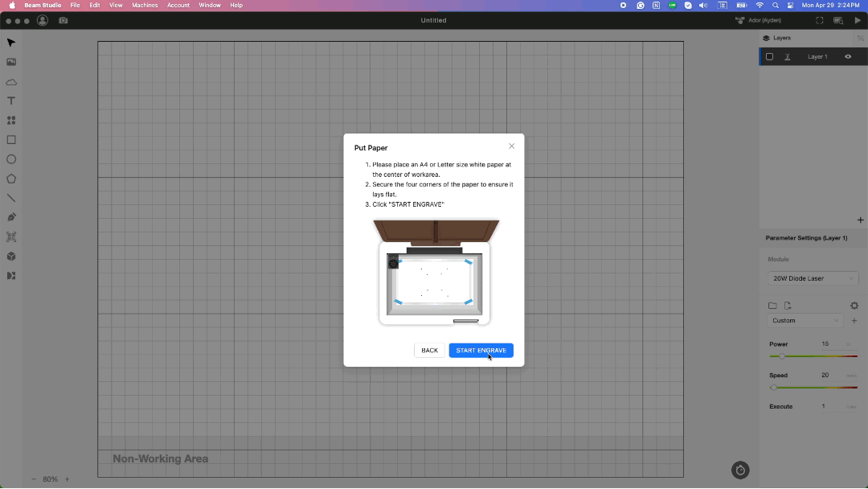Select the Pen tool
Viewport: 868px width, 489px height.
[11, 217]
